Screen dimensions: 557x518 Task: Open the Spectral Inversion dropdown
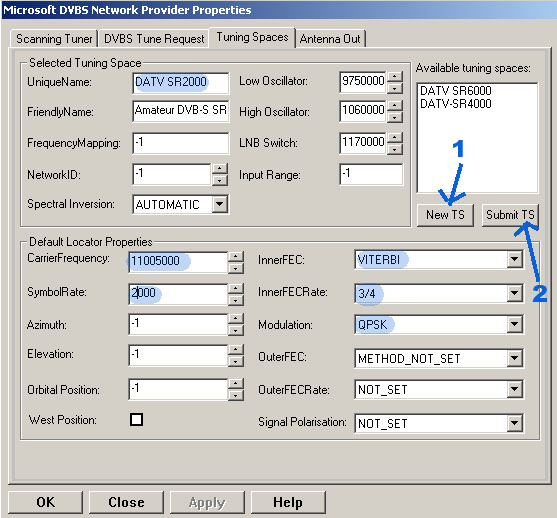tap(220, 204)
